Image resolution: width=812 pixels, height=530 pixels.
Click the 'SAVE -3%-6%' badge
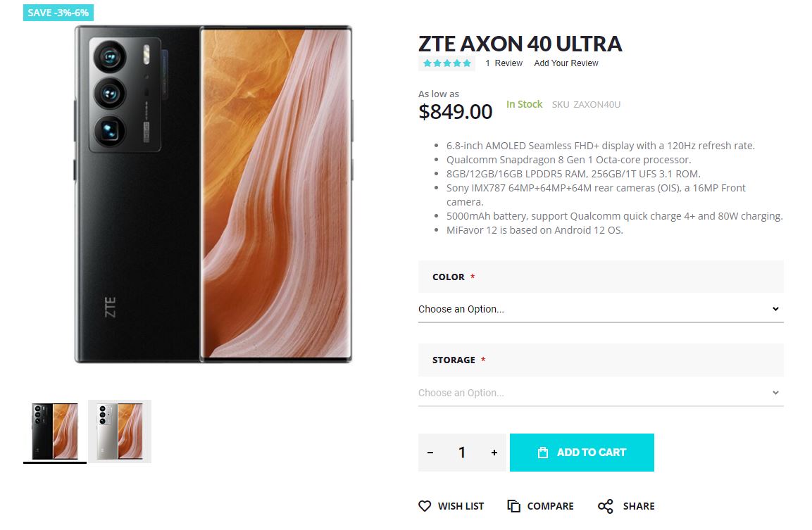point(57,12)
